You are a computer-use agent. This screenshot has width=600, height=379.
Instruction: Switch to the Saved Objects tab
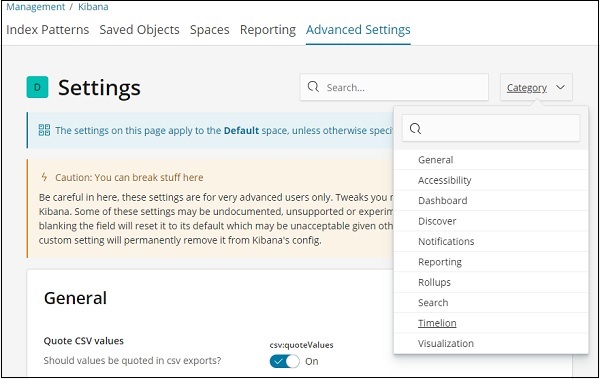[139, 30]
